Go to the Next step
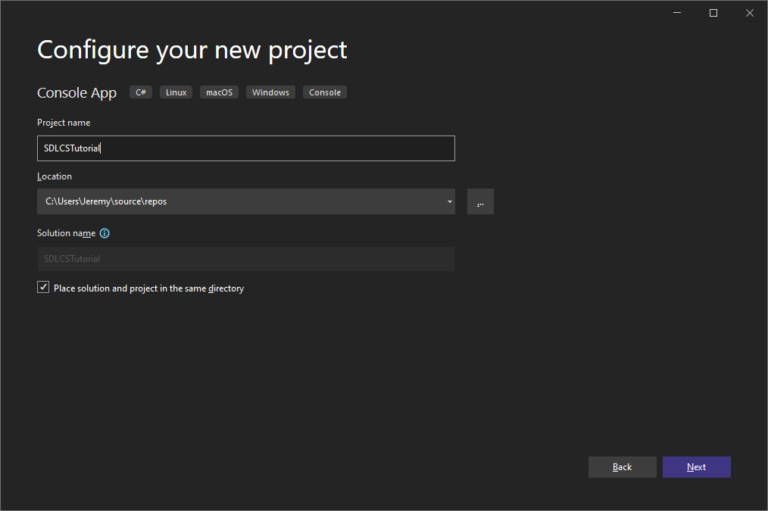This screenshot has width=768, height=511. pyautogui.click(x=696, y=467)
